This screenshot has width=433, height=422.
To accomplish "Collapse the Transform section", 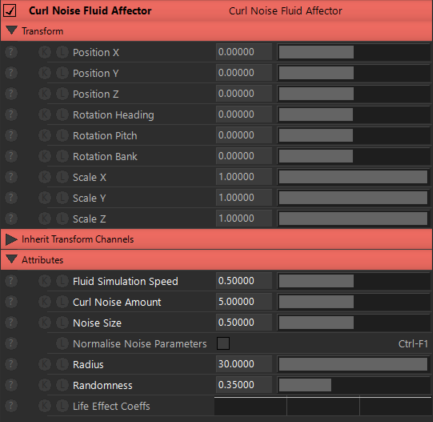I will (11, 31).
